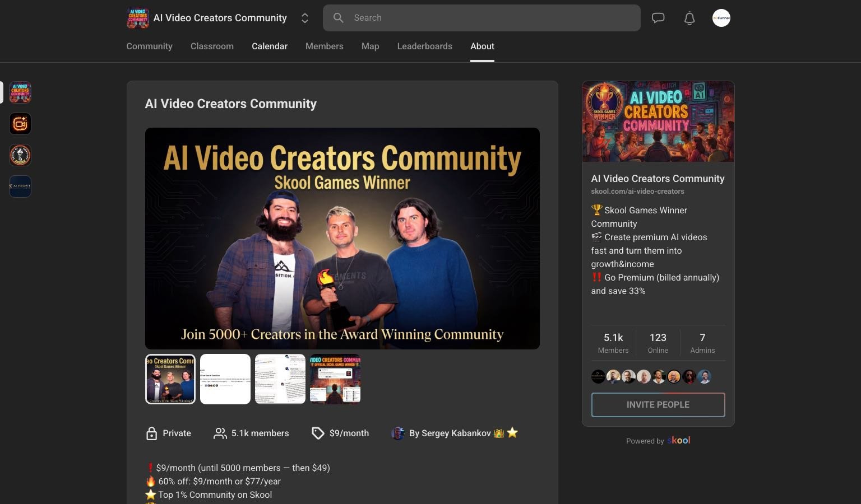
Task: Open the chat messages icon
Action: [x=658, y=17]
